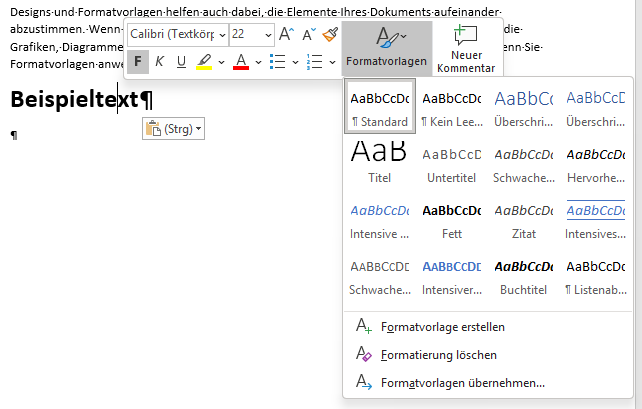This screenshot has height=409, width=642.
Task: Expand the font color dropdown arrow
Action: 257,62
